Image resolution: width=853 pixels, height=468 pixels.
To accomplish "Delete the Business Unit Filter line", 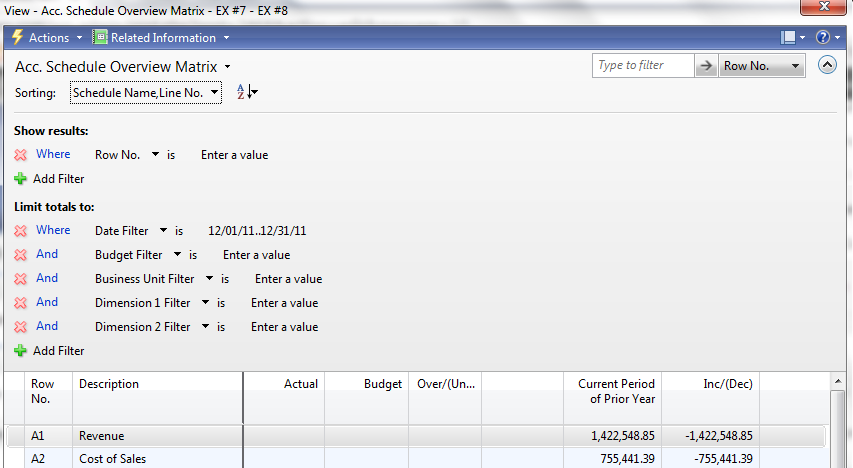I will (x=20, y=279).
